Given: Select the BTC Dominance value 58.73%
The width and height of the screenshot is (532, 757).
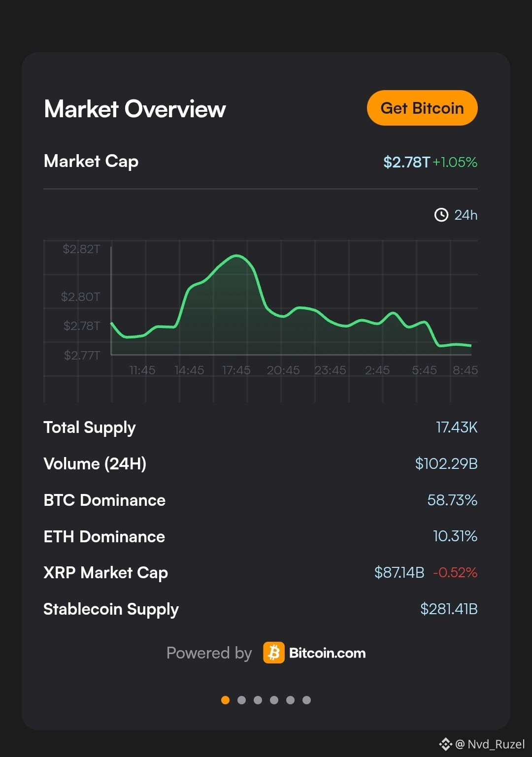Looking at the screenshot, I should pos(452,500).
